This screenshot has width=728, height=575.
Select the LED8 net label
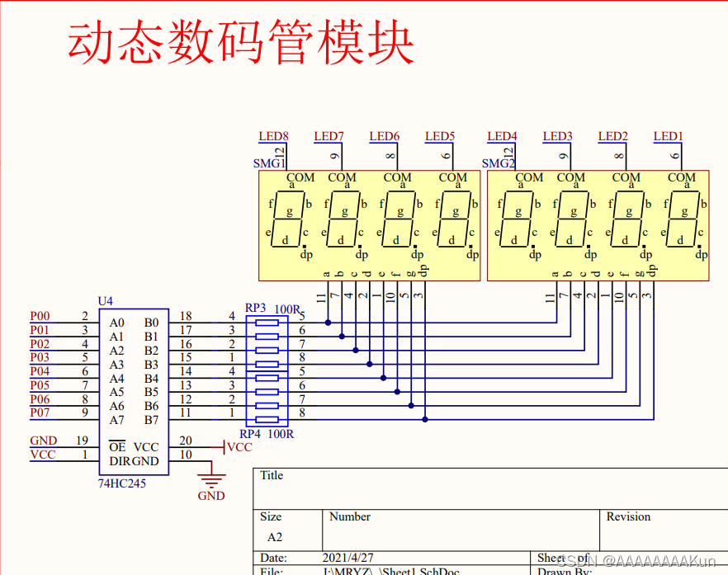click(x=273, y=136)
